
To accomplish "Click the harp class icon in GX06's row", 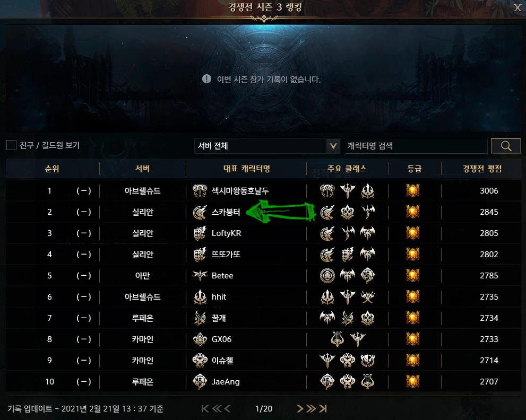I will (337, 339).
